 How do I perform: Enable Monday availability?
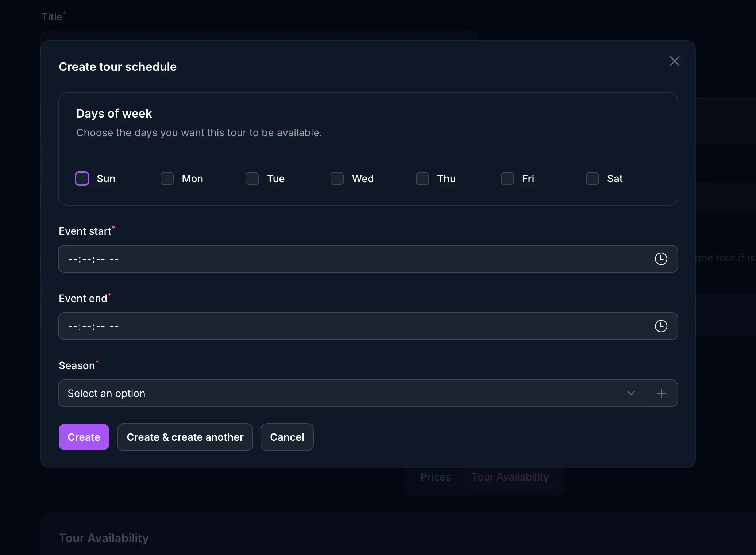tap(167, 178)
